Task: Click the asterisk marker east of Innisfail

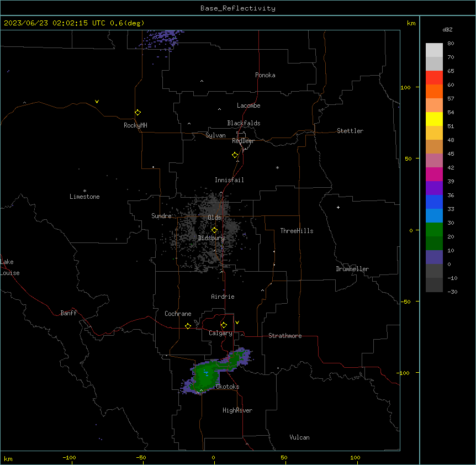Action: pos(277,167)
